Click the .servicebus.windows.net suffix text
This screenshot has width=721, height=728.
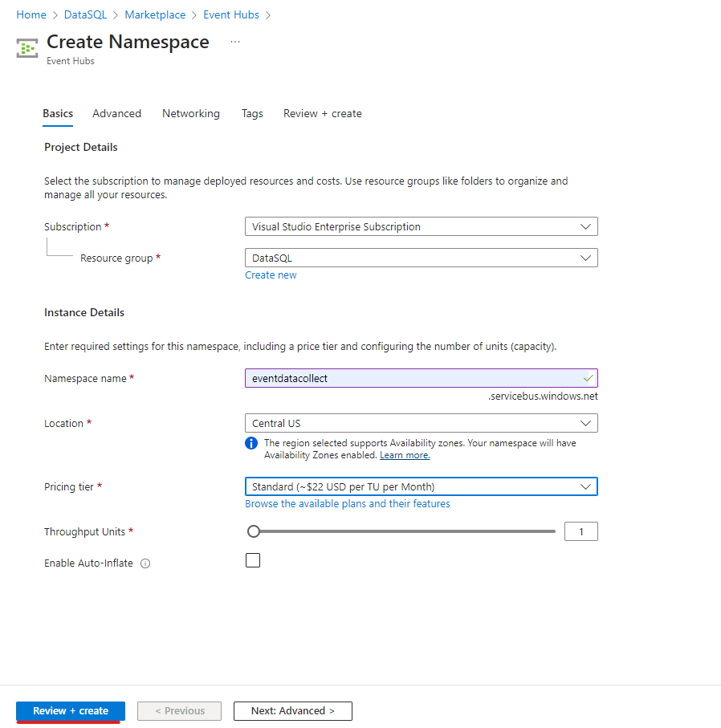tap(543, 396)
